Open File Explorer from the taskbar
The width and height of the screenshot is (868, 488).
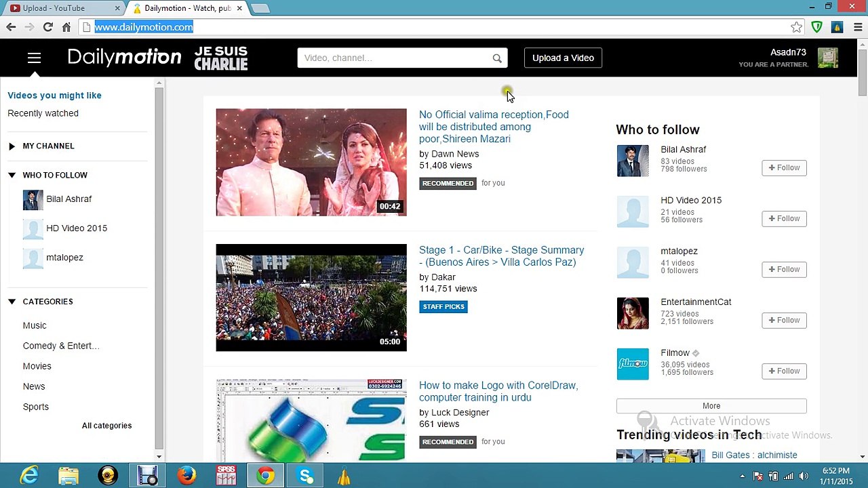point(68,476)
